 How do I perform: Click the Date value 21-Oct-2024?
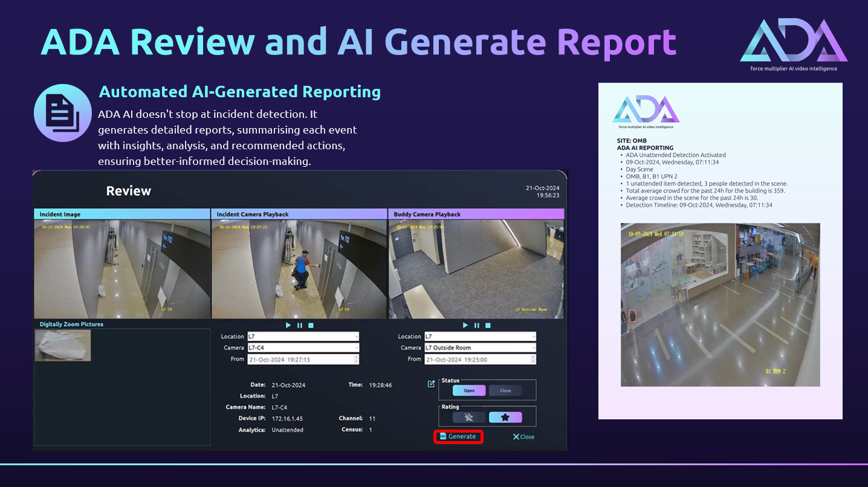(288, 385)
